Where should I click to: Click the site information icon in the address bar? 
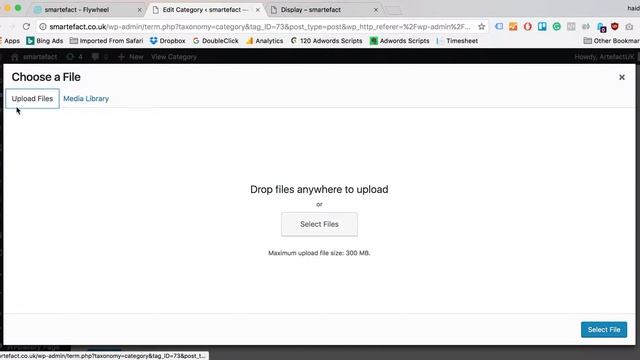tap(42, 27)
